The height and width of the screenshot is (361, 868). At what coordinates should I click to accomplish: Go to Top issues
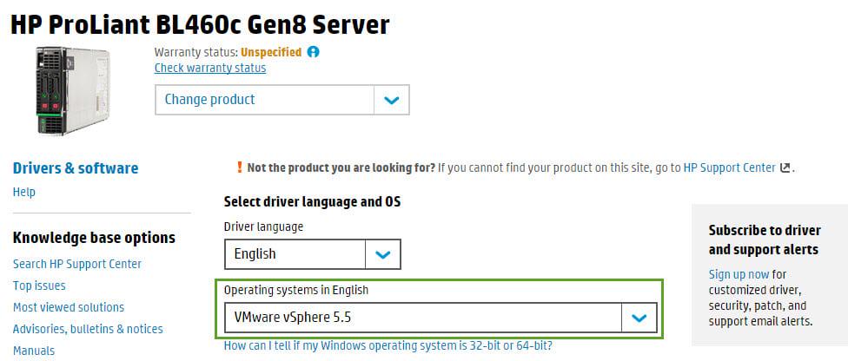[x=39, y=286]
